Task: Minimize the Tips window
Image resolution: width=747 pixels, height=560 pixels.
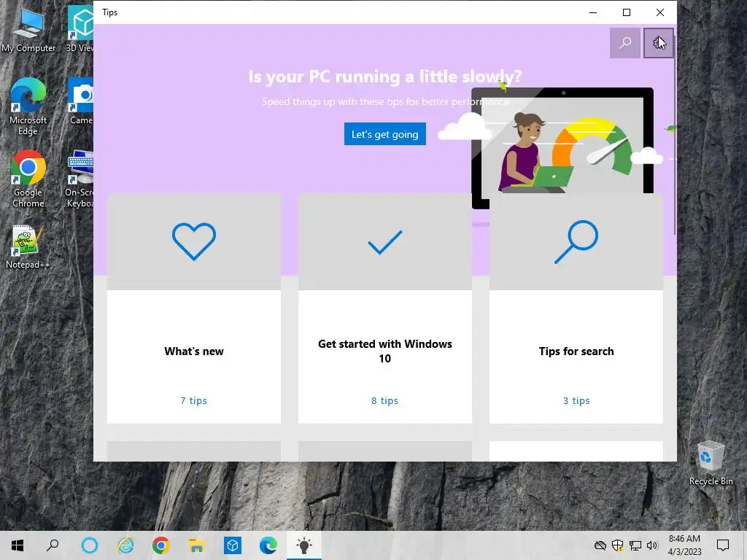Action: pyautogui.click(x=593, y=12)
